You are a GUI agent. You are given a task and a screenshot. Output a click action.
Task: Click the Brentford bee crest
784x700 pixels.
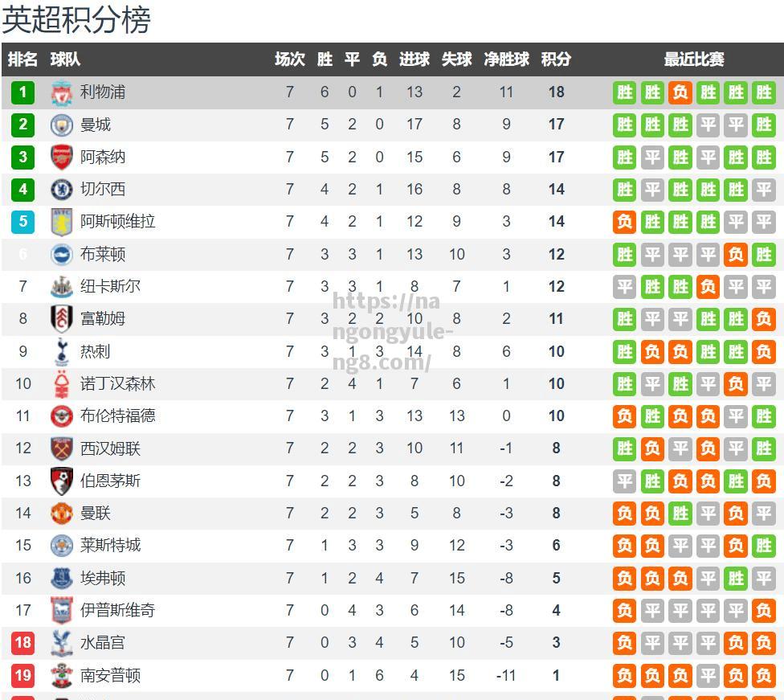62,415
